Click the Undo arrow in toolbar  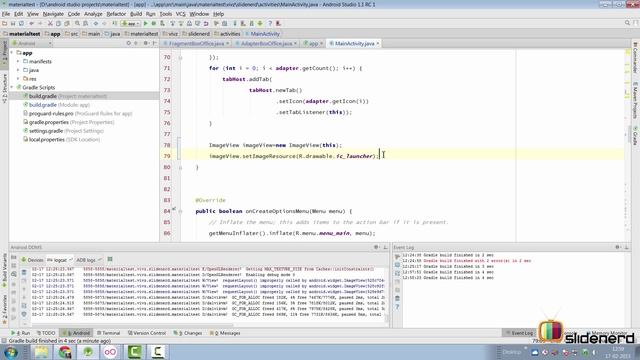[31, 24]
